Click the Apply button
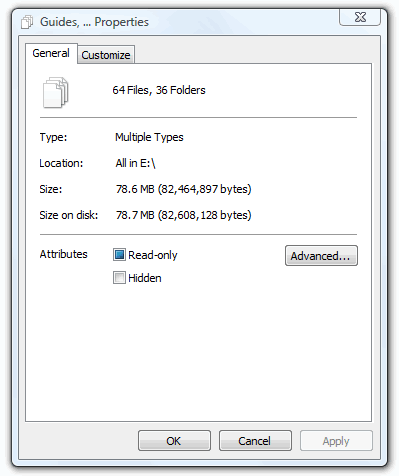Screen dimensions: 399x476 [336, 441]
